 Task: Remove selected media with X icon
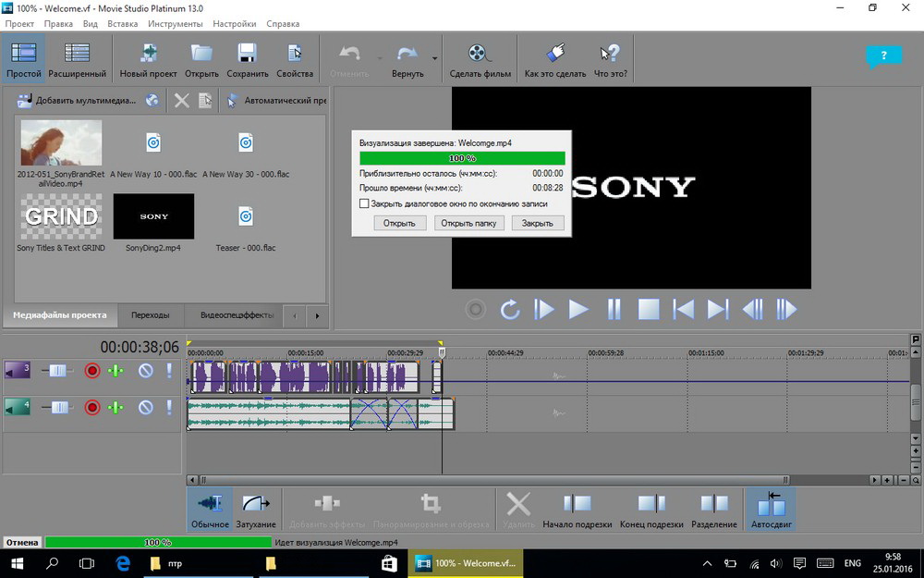(181, 101)
